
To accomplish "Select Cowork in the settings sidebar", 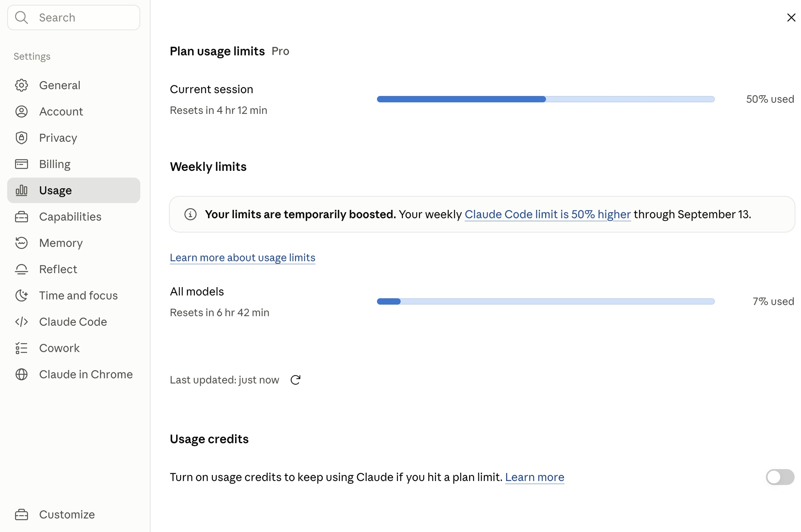I will point(74,348).
